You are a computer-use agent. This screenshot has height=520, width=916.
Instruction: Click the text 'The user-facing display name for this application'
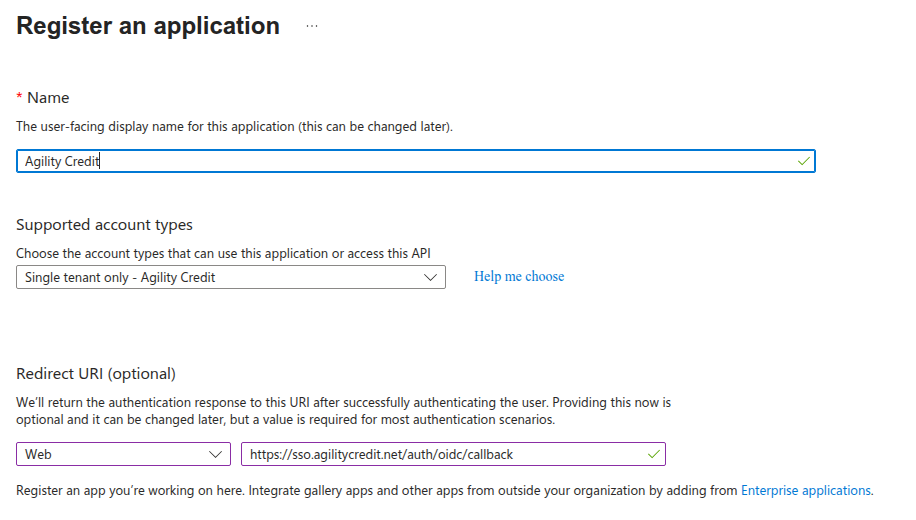click(155, 127)
